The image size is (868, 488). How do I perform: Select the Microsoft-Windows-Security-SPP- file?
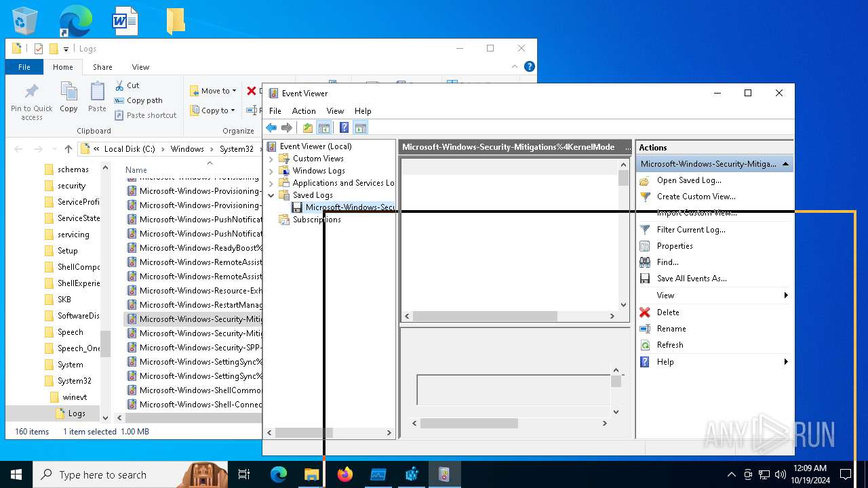coord(194,348)
